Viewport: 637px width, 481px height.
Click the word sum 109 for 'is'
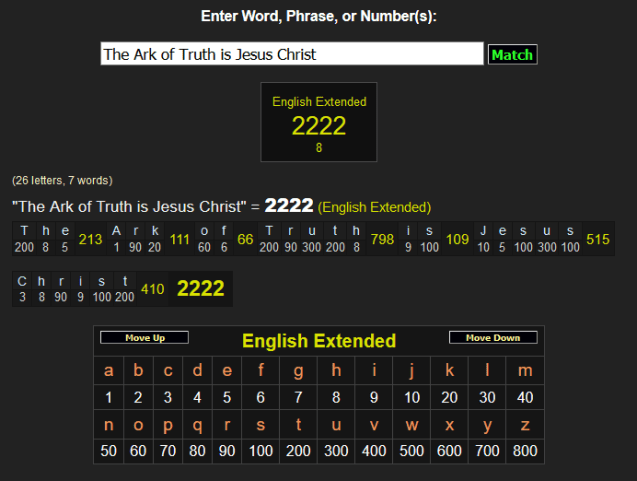tap(457, 239)
